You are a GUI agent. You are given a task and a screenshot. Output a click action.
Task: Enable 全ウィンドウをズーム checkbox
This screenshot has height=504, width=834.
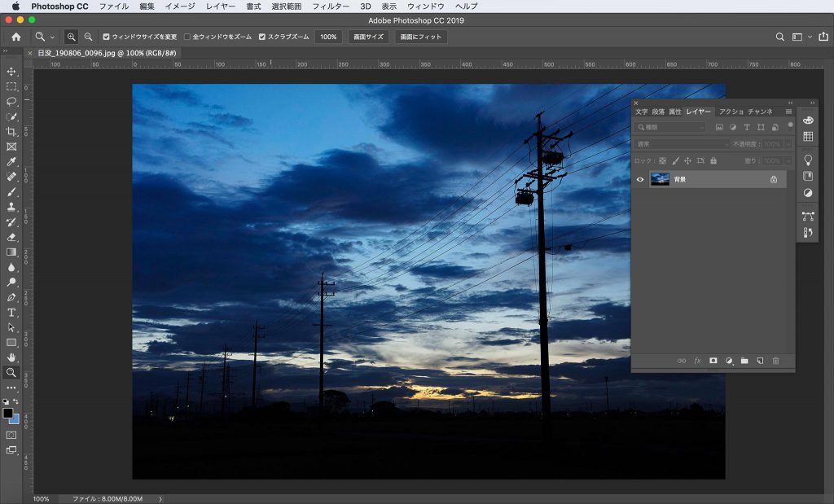click(187, 37)
